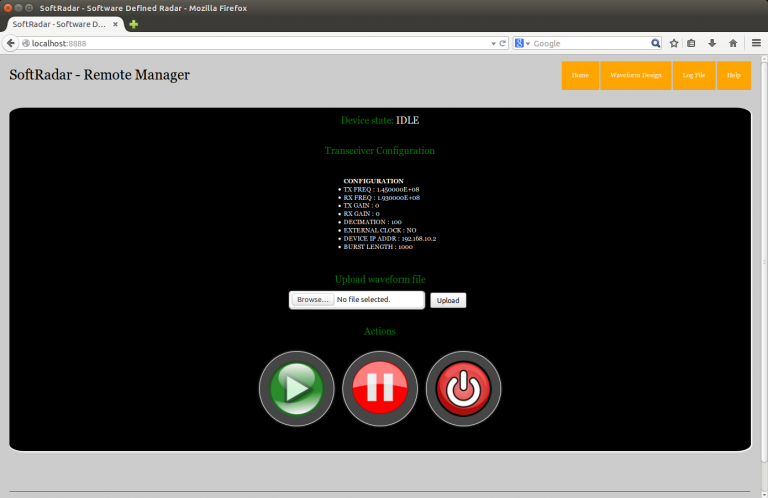Hit the red power shutdown icon
Viewport: 768px width, 498px height.
pyautogui.click(x=463, y=389)
